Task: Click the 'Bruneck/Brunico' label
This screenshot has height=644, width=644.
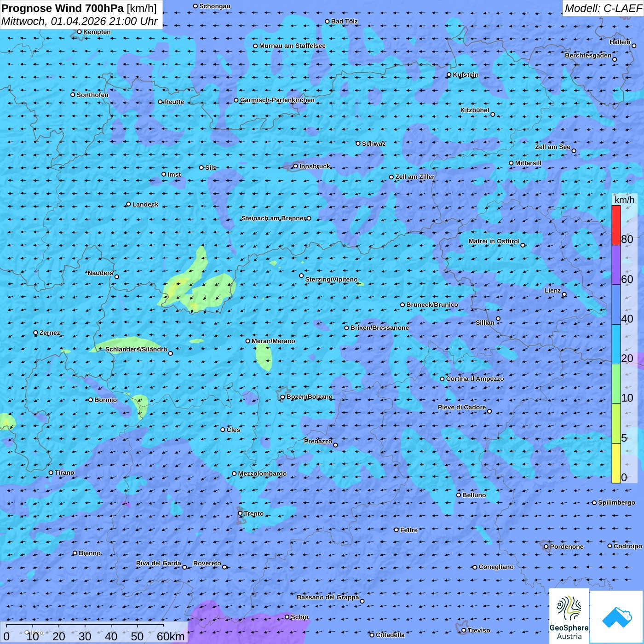Action: tap(432, 305)
